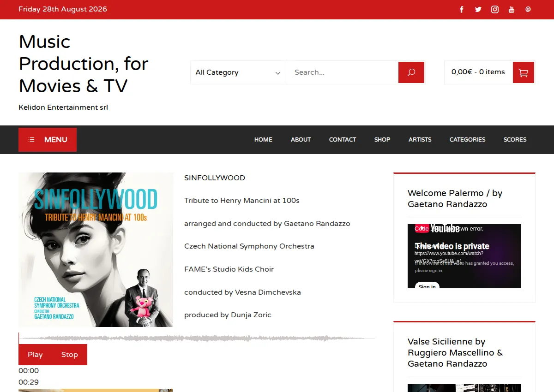
Task: Click FAME's Studio Kids Choir text
Action: (229, 269)
